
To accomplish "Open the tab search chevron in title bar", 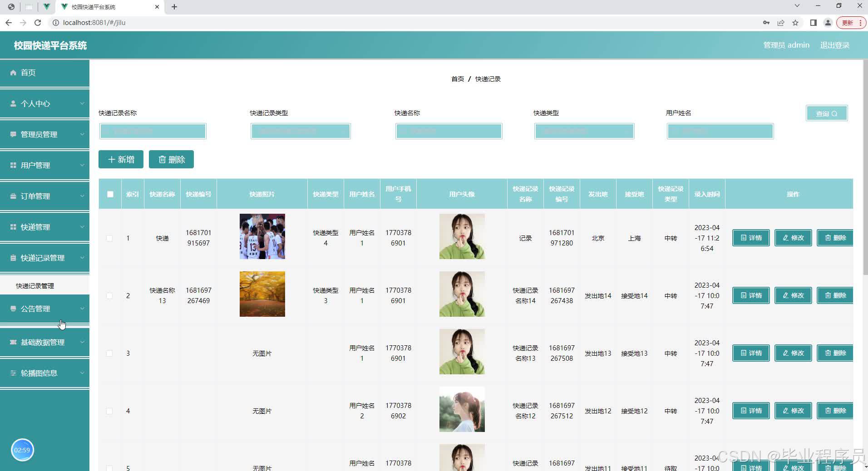I will coord(797,6).
